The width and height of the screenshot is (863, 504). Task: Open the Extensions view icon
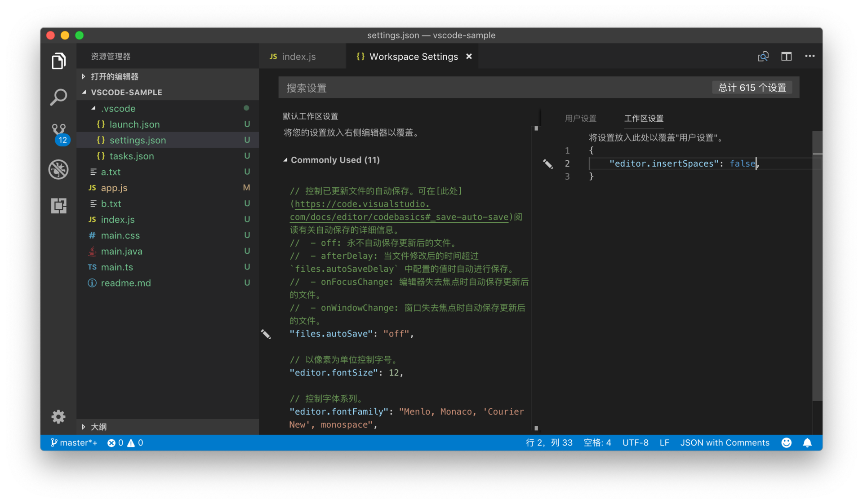point(58,206)
